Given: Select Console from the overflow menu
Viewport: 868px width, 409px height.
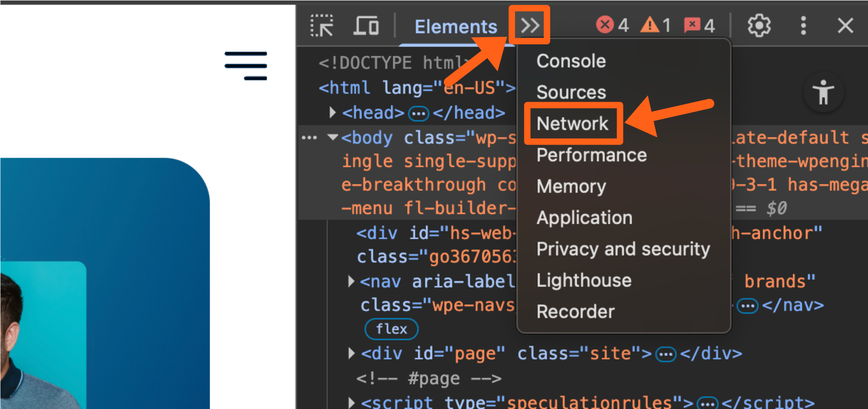Looking at the screenshot, I should coord(571,61).
